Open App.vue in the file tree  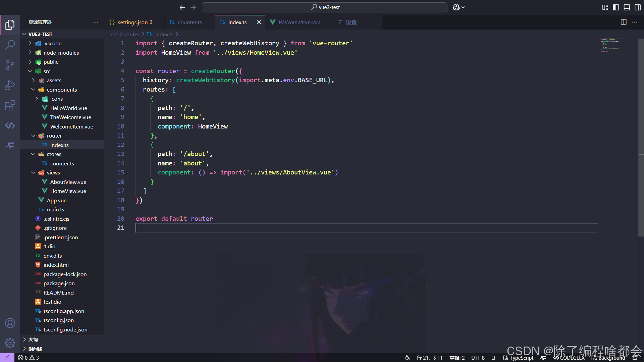tap(62, 200)
